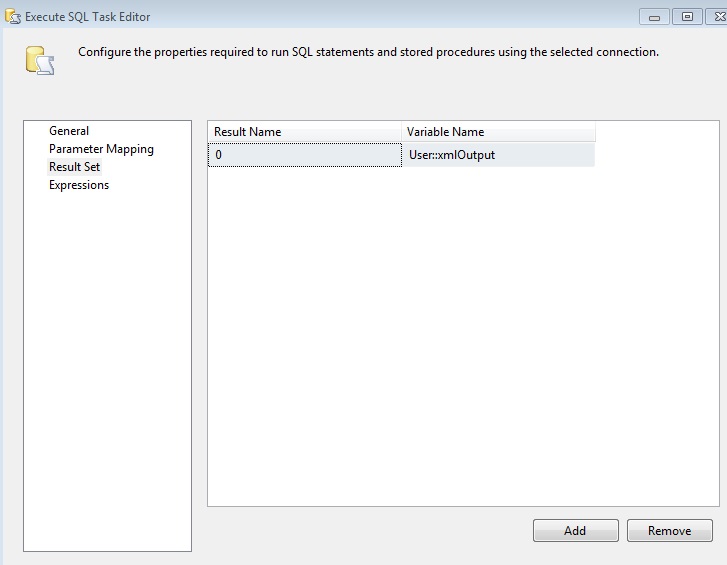Select the Result Set page
Screen dimensions: 727x565
74,167
